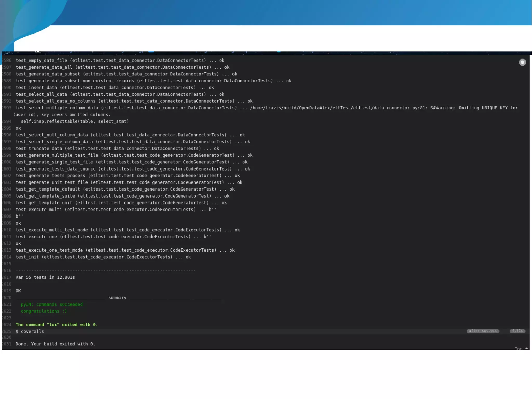
Task: Expand the folded '$ coveralls' log line
Action: pos(30,331)
